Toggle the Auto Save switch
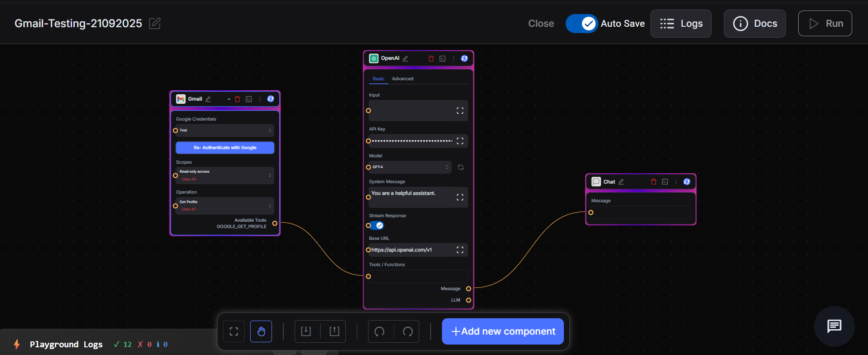Image resolution: width=868 pixels, height=355 pixels. 582,24
